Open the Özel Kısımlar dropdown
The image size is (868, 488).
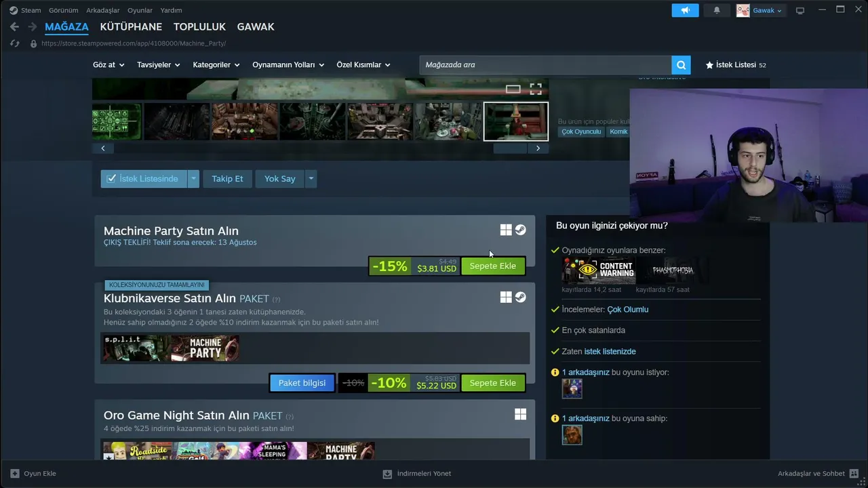(363, 65)
